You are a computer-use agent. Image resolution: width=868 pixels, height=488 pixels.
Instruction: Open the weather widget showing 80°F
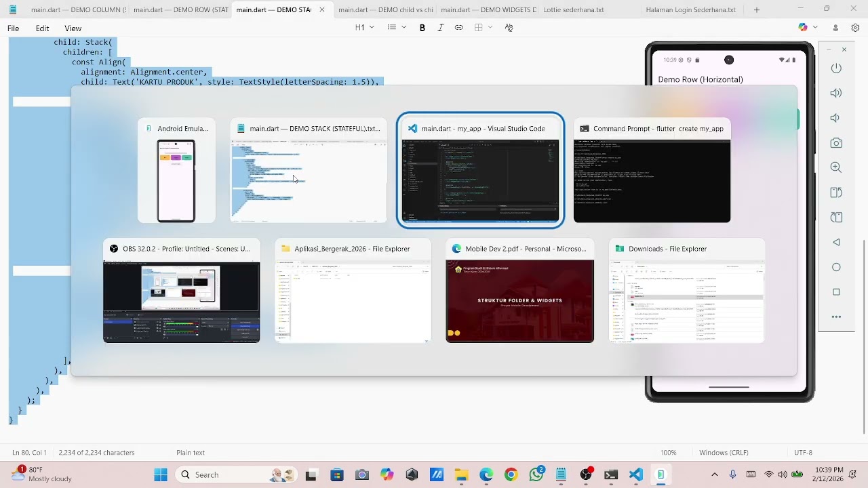tap(41, 474)
